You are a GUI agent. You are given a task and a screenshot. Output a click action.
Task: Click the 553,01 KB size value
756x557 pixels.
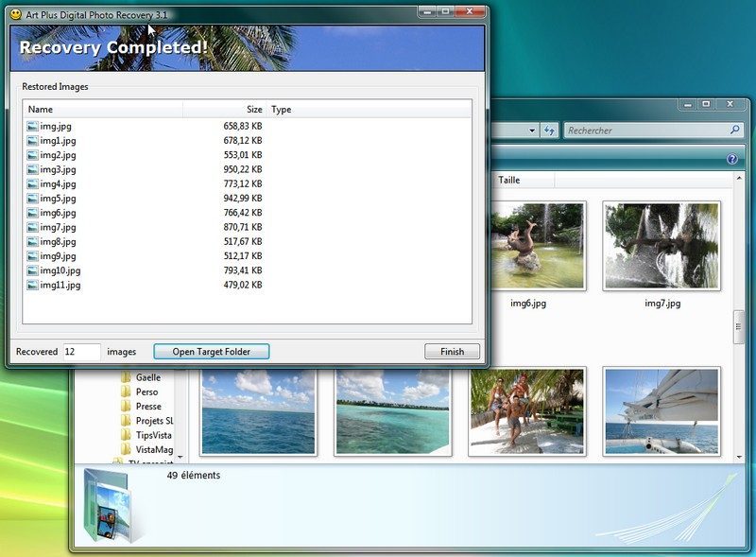point(243,155)
